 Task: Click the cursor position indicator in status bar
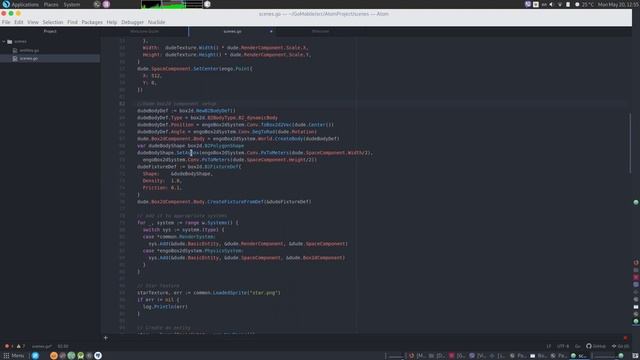(x=63, y=346)
